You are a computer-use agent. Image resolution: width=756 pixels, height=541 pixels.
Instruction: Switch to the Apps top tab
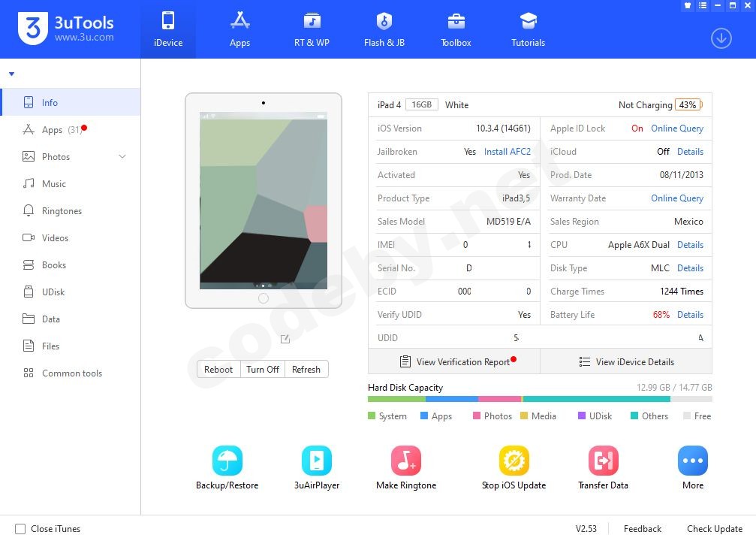239,29
